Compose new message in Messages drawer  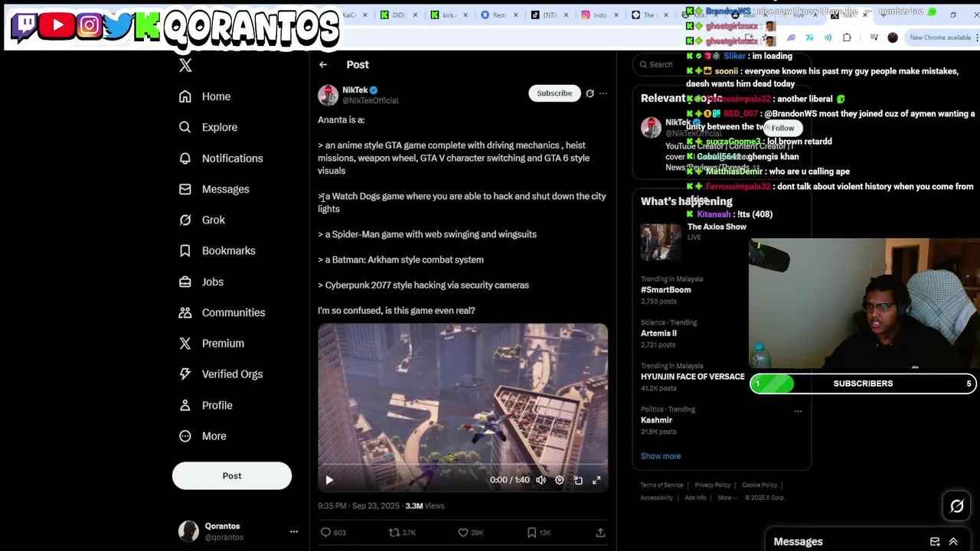coord(935,542)
